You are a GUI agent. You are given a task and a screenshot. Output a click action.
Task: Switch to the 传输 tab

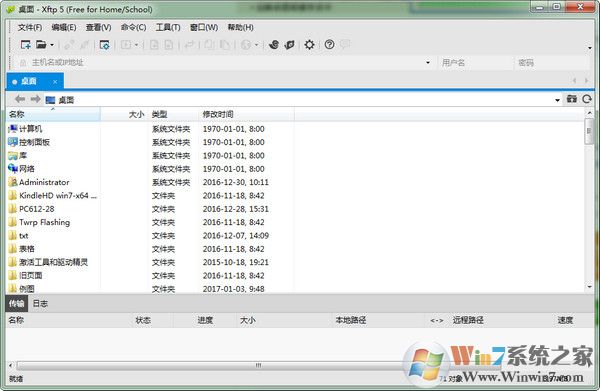pyautogui.click(x=16, y=304)
